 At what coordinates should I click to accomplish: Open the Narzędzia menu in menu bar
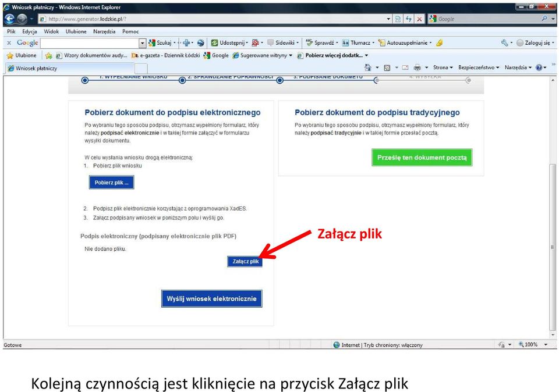click(104, 31)
